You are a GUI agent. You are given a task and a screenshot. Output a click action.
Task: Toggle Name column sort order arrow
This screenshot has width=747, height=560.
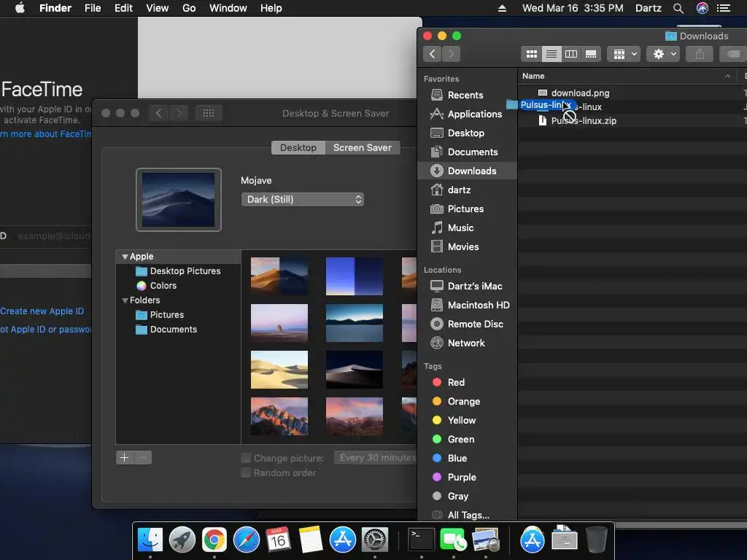727,76
